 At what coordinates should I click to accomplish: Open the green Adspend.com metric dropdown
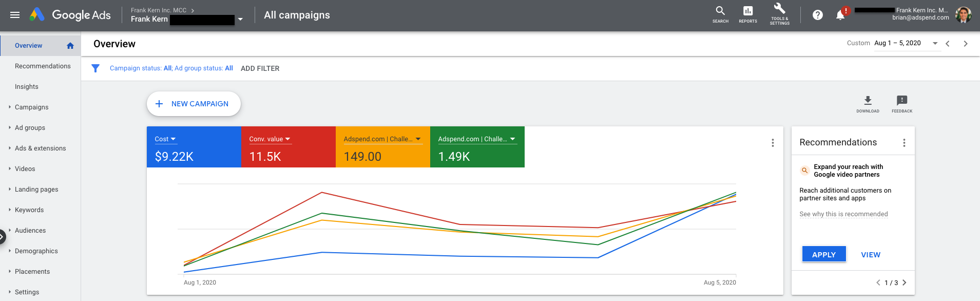click(x=477, y=139)
